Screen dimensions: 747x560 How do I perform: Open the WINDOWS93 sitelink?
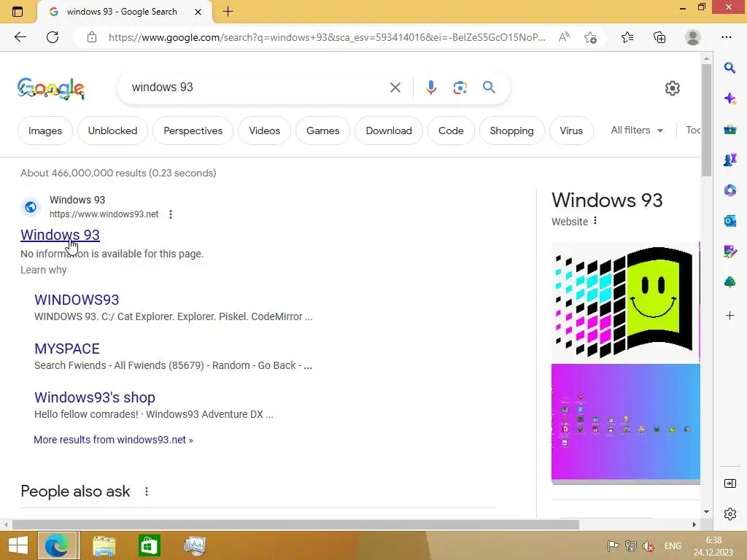(77, 300)
